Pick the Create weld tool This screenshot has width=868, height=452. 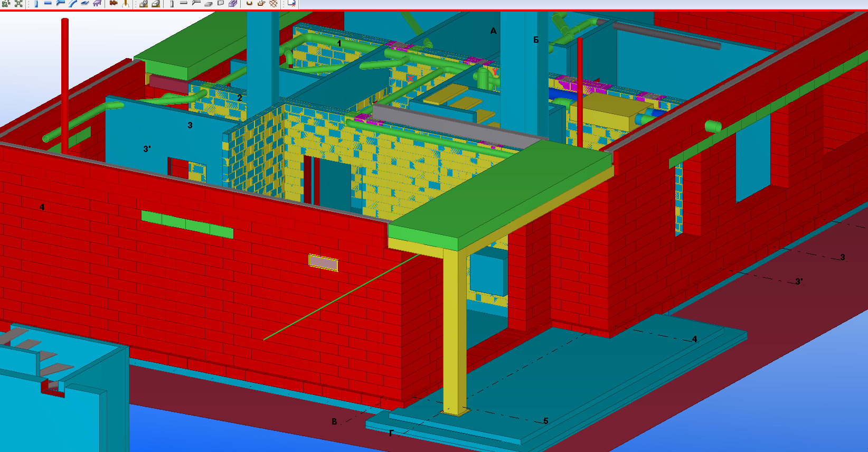[126, 3]
